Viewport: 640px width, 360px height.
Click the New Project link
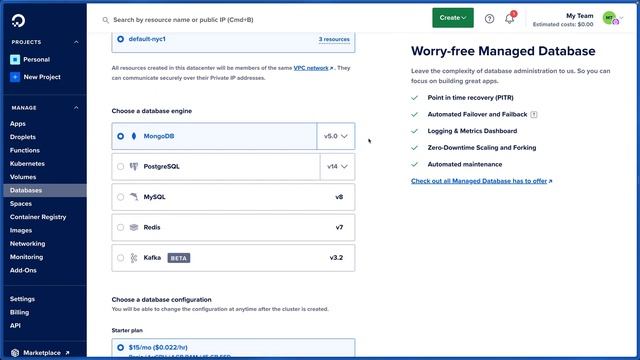pyautogui.click(x=42, y=77)
